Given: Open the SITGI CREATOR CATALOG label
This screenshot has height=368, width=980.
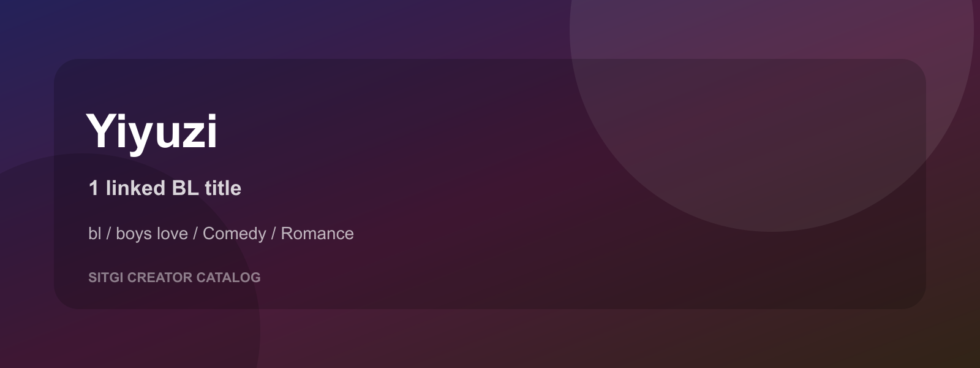Looking at the screenshot, I should pos(175,277).
